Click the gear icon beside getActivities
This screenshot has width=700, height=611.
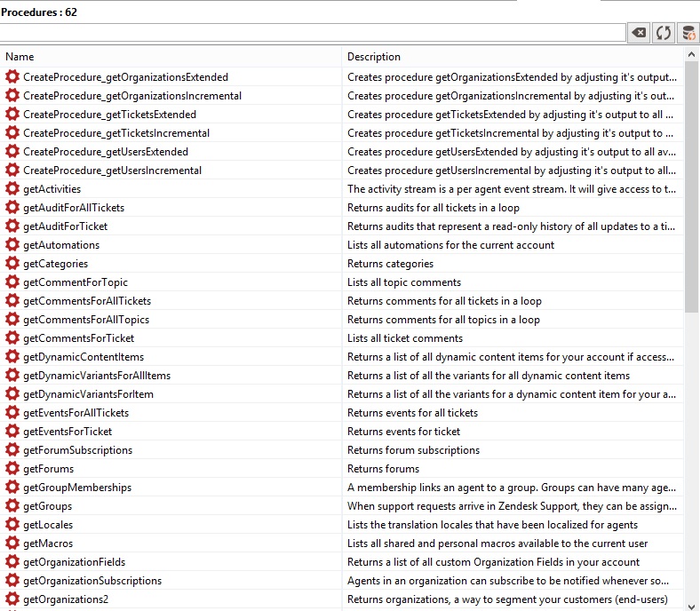coord(12,189)
